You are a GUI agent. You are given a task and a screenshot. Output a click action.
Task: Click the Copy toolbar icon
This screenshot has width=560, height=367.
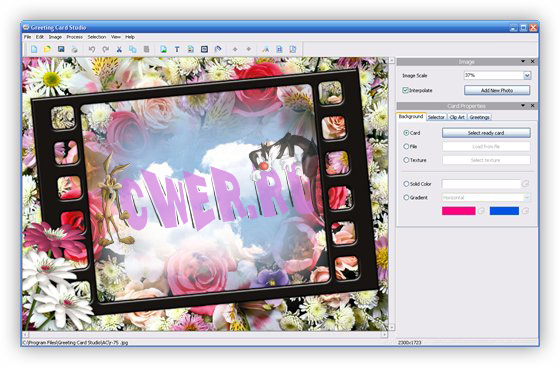pos(132,49)
